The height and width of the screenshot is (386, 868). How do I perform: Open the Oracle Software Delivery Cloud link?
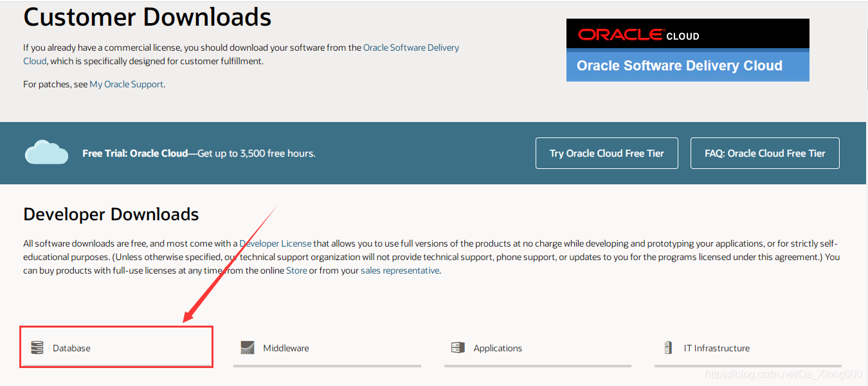[411, 48]
